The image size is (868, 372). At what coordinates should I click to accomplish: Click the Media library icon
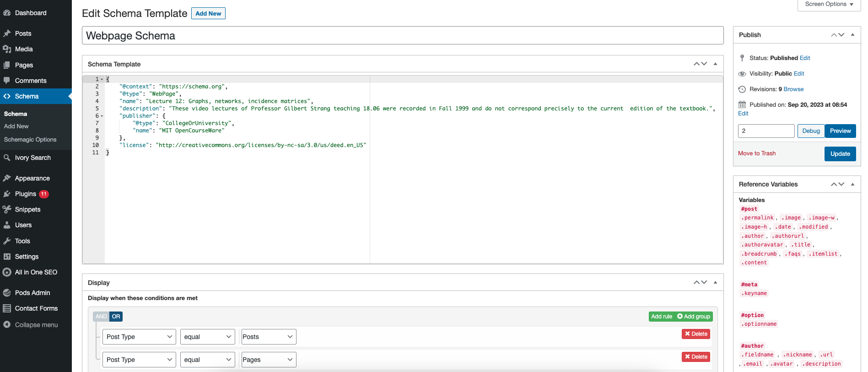[7, 49]
